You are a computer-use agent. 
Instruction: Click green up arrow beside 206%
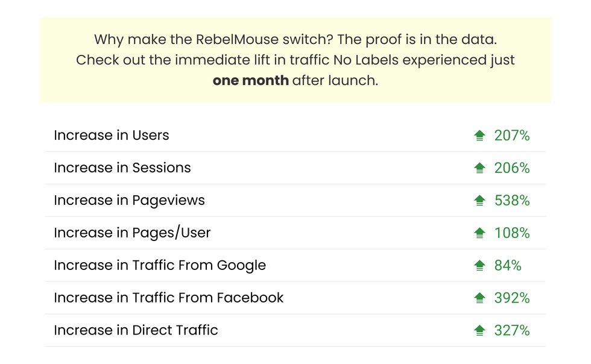click(479, 168)
